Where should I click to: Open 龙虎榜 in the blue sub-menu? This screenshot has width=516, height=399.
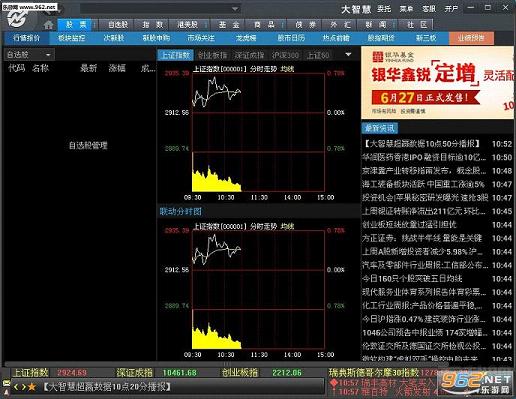coord(246,38)
